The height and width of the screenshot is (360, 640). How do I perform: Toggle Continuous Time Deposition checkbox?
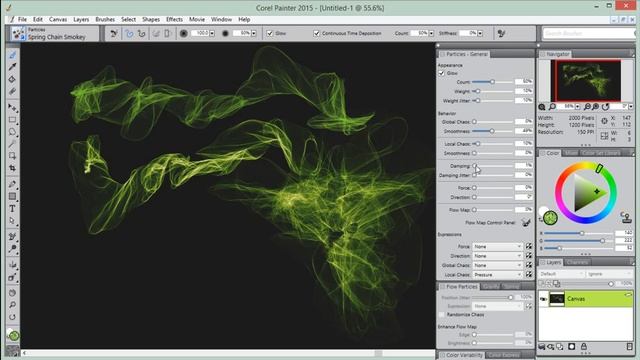[317, 33]
